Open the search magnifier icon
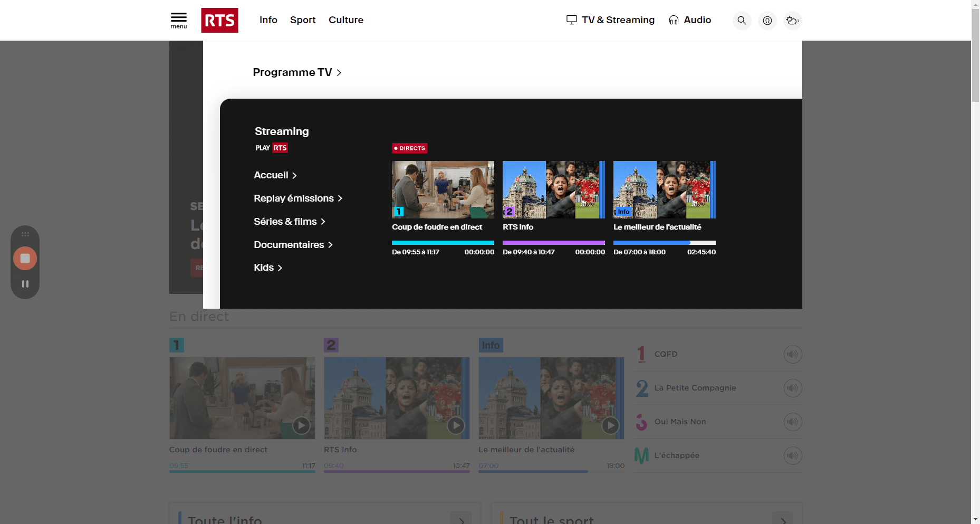980x524 pixels. 742,20
